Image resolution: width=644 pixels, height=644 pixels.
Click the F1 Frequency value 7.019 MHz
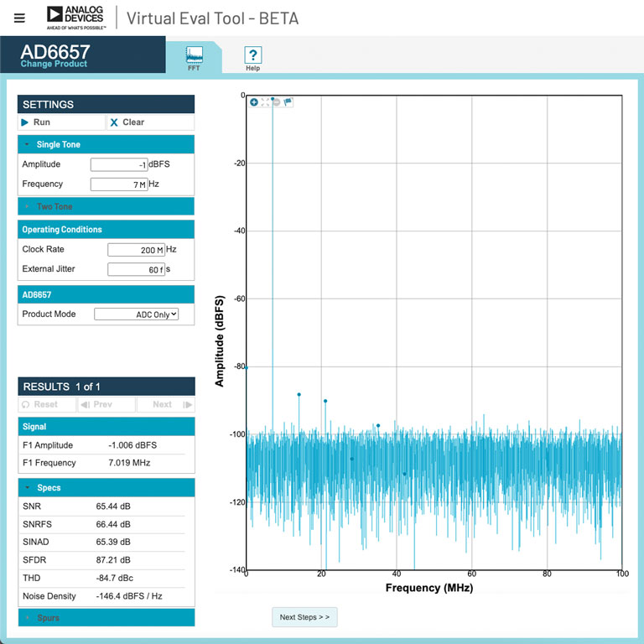click(129, 463)
